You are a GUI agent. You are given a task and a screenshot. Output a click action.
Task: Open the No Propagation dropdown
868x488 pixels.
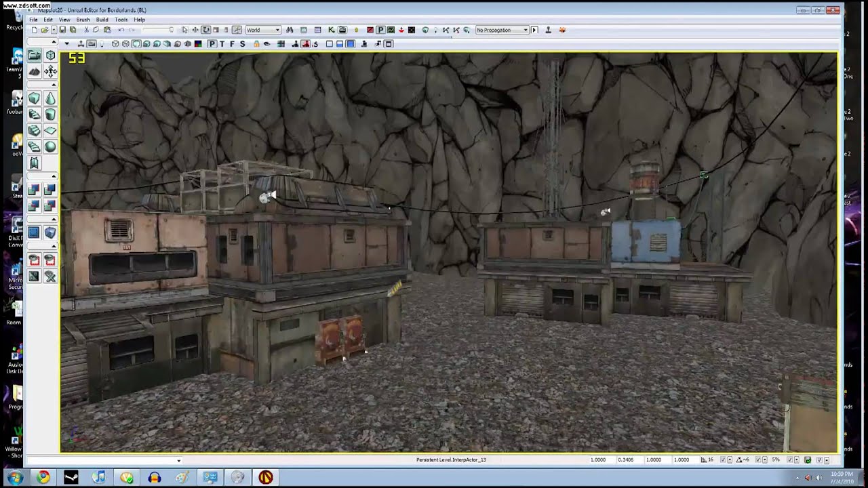point(502,30)
